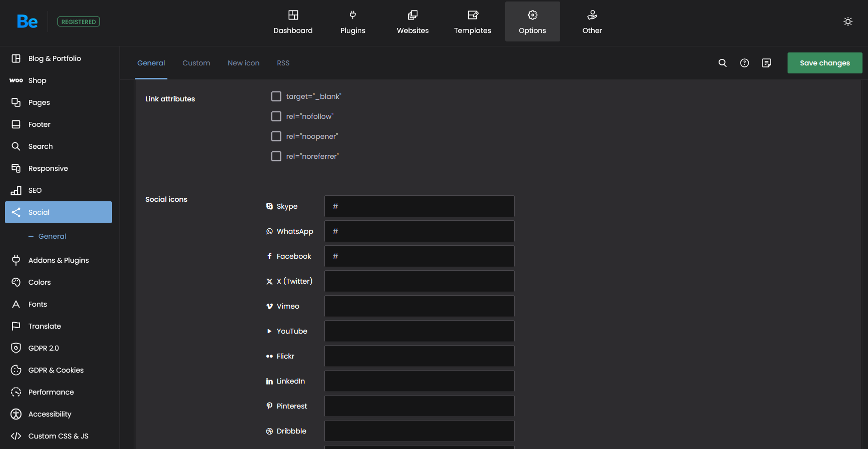The width and height of the screenshot is (868, 449).
Task: Click the Be logo
Action: coord(27,21)
